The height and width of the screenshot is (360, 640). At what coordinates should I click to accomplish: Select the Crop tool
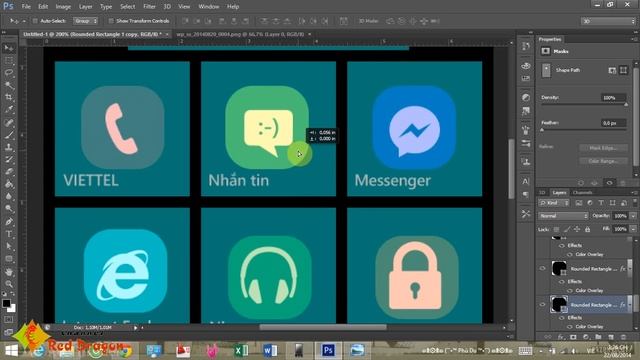pyautogui.click(x=9, y=98)
